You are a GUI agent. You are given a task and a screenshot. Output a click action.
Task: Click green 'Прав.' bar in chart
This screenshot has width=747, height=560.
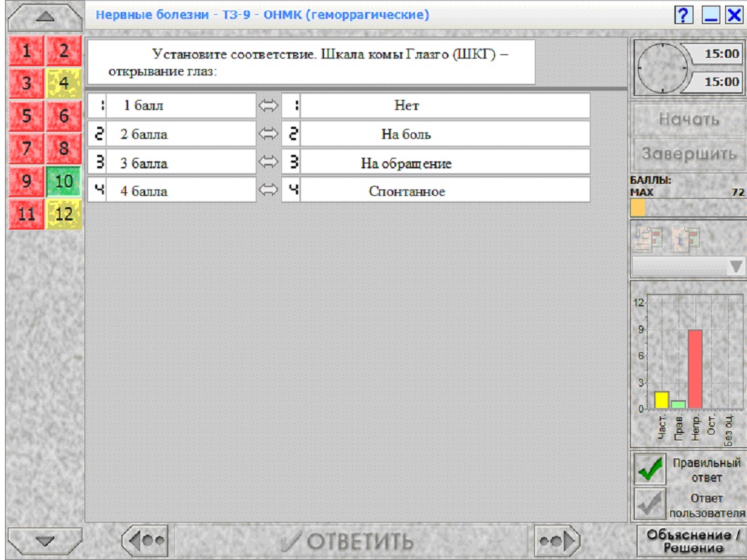[x=679, y=405]
